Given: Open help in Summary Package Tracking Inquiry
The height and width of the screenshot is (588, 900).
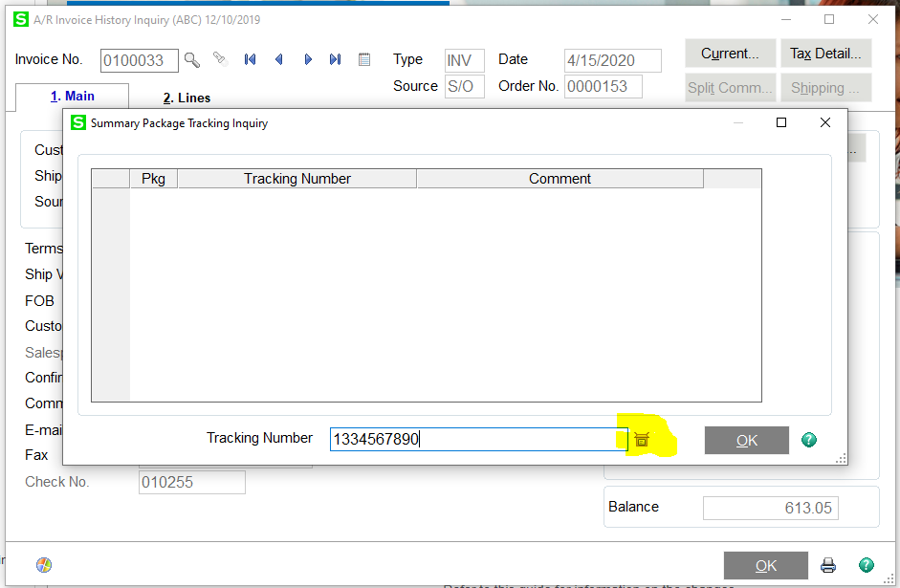Looking at the screenshot, I should 809,440.
